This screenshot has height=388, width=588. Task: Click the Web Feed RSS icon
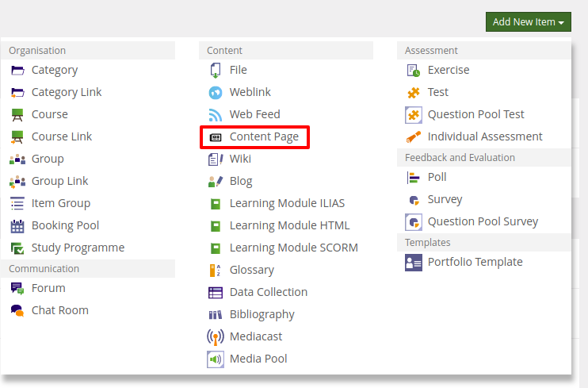(216, 114)
